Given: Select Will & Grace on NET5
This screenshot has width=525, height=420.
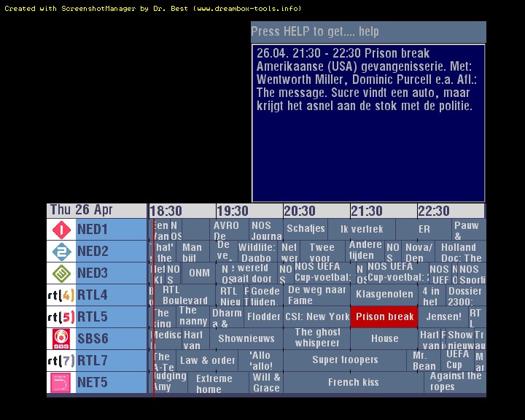Looking at the screenshot, I should (266, 383).
